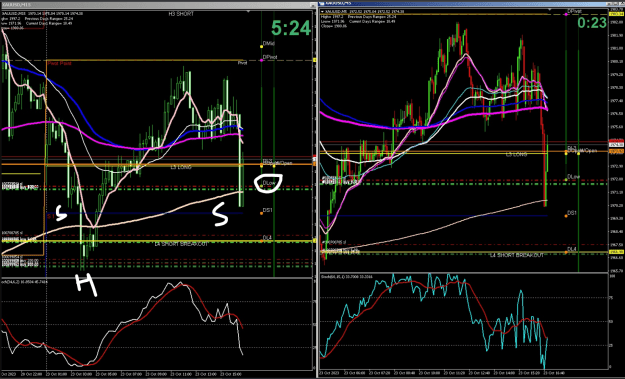The image size is (625, 379).
Task: Click Previous Days Range text in right chart
Action: coord(372,17)
